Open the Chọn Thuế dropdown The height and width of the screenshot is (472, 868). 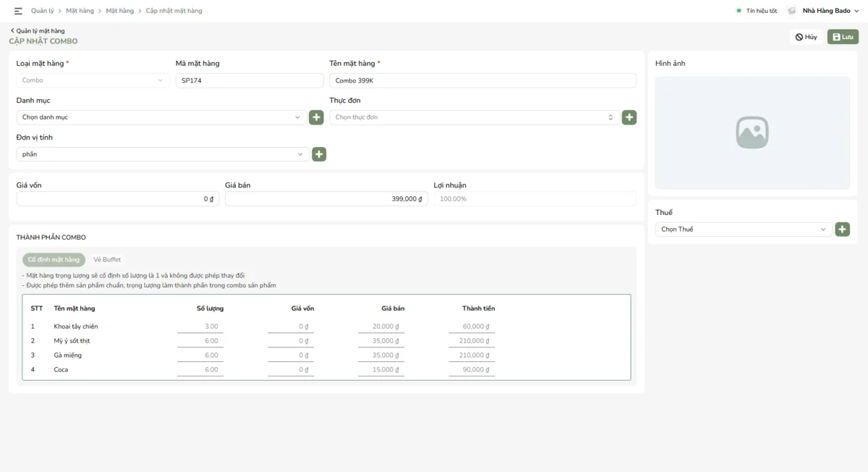click(744, 229)
